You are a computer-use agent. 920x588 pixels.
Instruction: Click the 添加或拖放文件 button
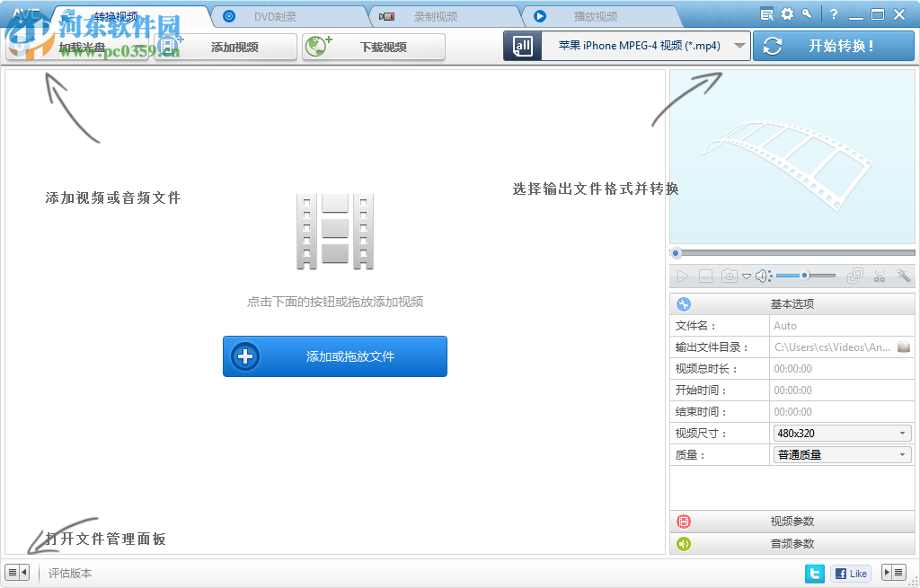[334, 356]
